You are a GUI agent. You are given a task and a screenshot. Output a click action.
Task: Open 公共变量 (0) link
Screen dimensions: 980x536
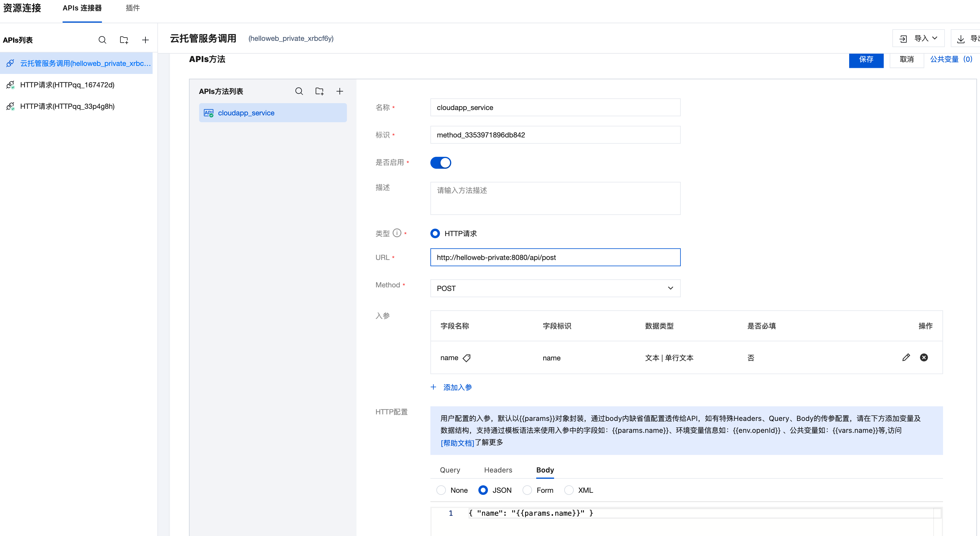951,59
